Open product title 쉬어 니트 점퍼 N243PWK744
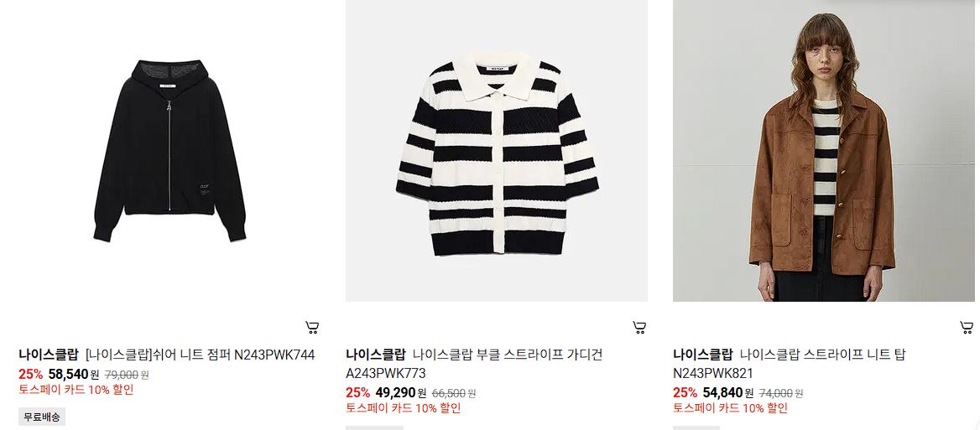980x430 pixels. point(200,355)
